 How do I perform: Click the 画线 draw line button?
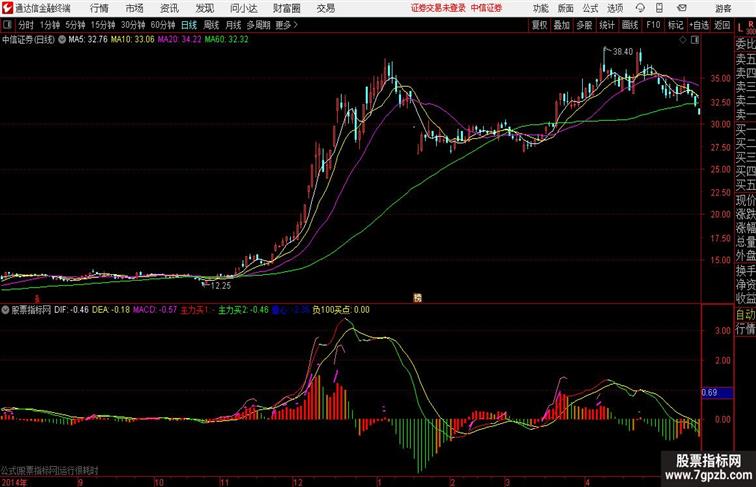click(x=630, y=25)
